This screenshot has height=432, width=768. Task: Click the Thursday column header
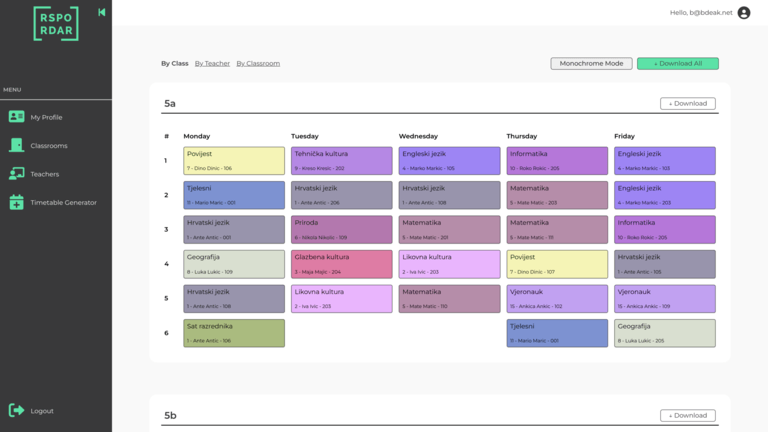522,136
